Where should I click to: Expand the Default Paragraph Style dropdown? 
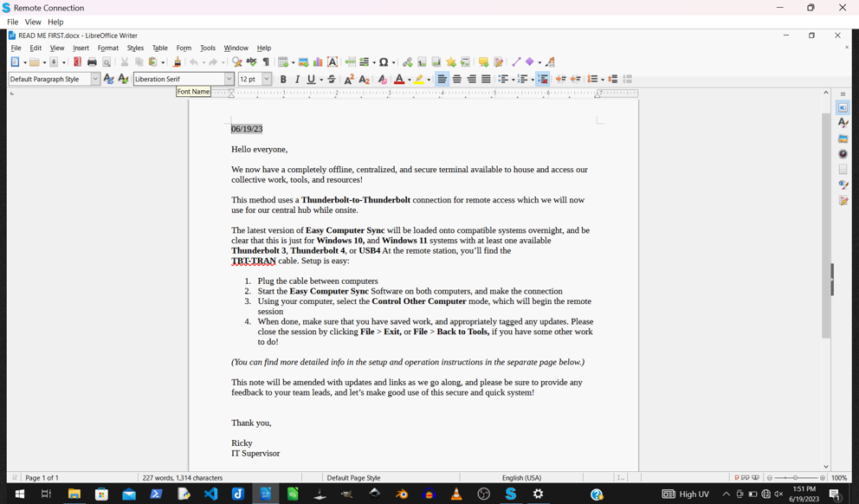tap(95, 80)
